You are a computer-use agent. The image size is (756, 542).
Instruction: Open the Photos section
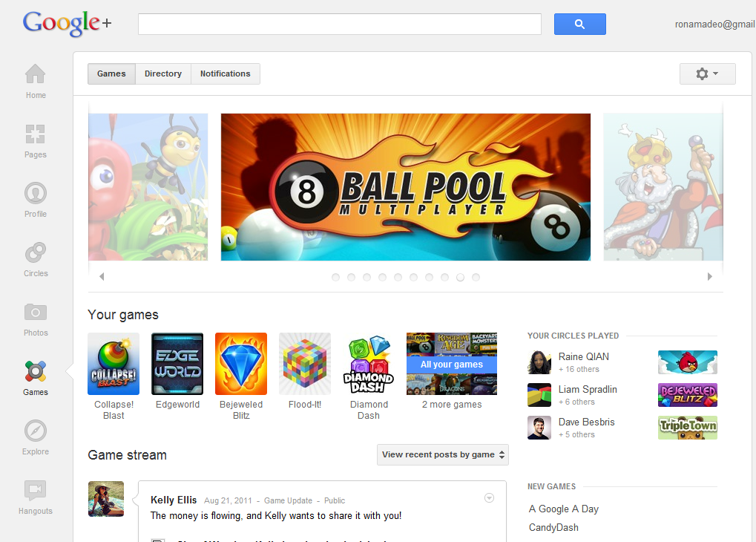(x=35, y=313)
